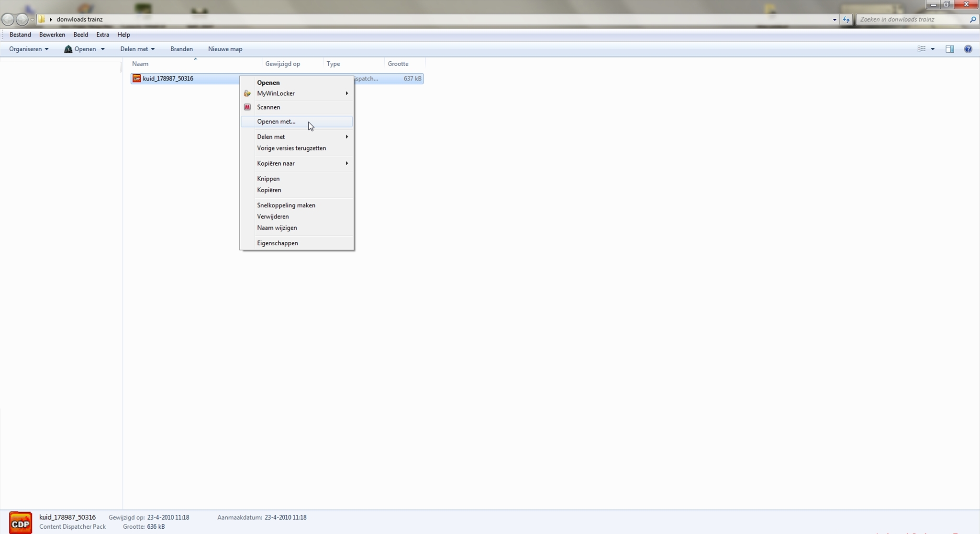The image size is (980, 534).
Task: Open the Organiseren dropdown
Action: point(29,49)
